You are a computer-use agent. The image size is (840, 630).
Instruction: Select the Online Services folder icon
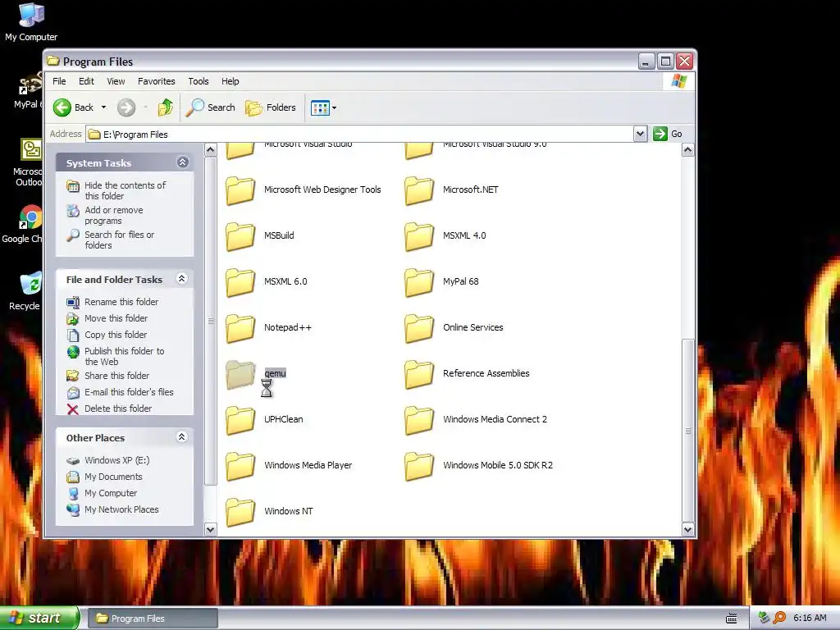click(x=419, y=328)
